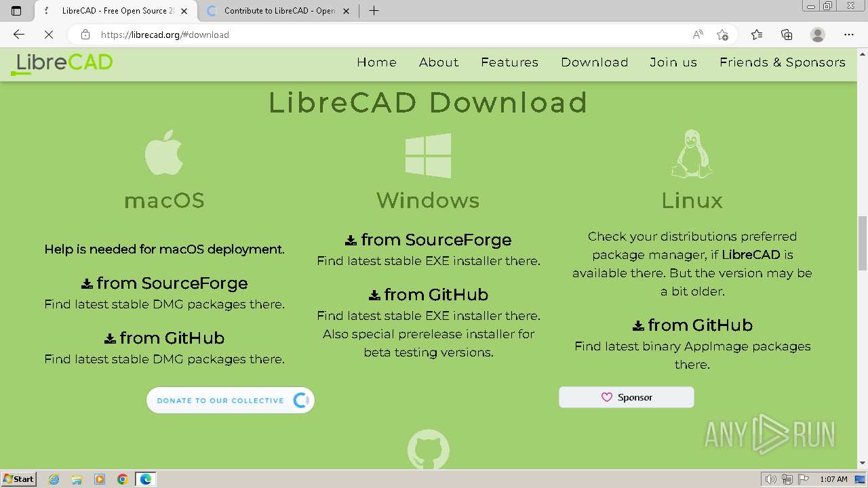Open the About nav item

click(439, 62)
